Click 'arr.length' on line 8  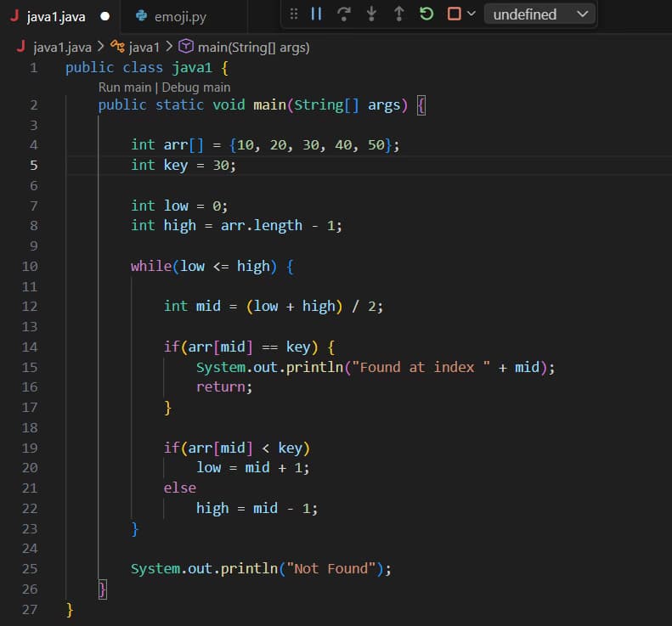tap(262, 226)
